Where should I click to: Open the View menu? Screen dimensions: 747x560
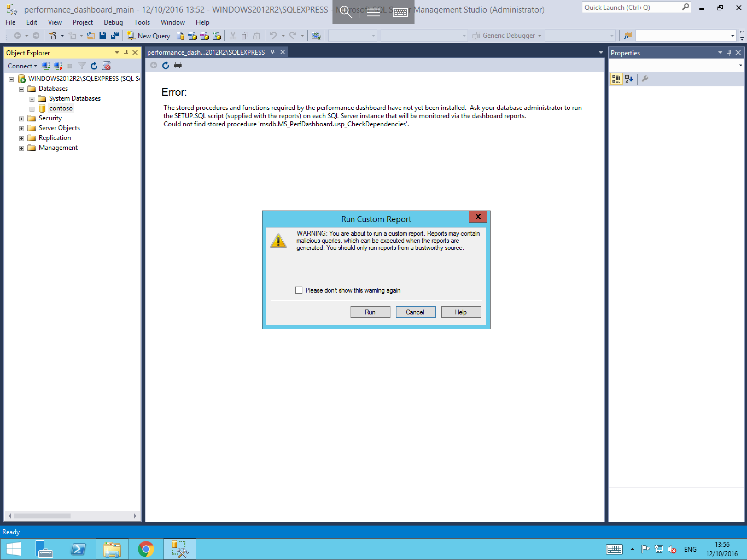coord(55,22)
